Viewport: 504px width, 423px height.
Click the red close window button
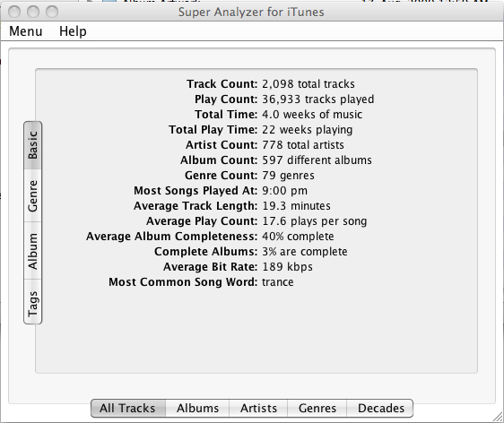pyautogui.click(x=14, y=12)
